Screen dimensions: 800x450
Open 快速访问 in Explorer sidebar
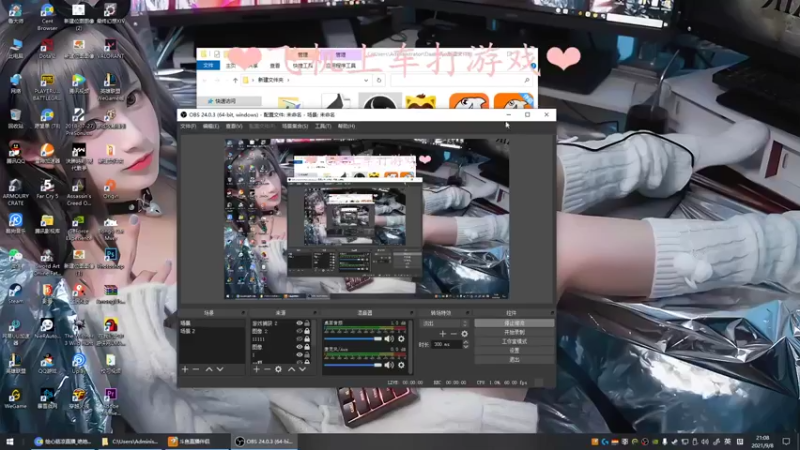[224, 101]
